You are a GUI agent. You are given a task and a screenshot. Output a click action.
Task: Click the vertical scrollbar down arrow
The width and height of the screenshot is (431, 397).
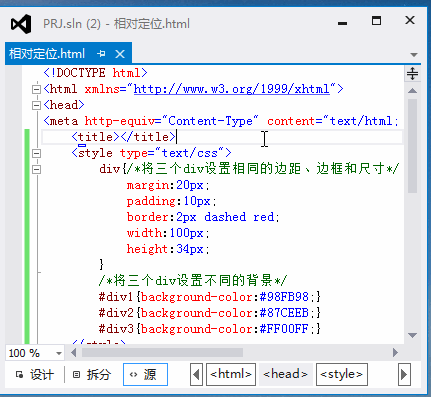(x=412, y=335)
